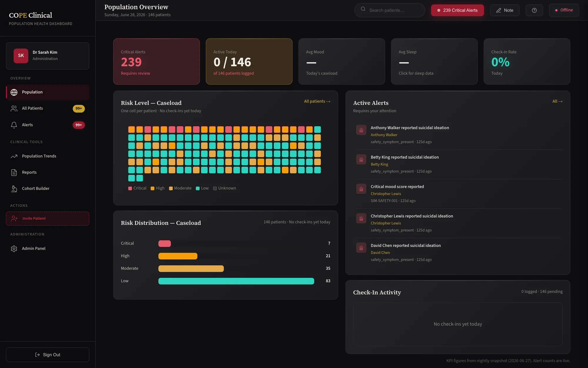Viewport: 588px width, 368px height.
Task: Click the Critical legend swatch
Action: pyautogui.click(x=130, y=188)
